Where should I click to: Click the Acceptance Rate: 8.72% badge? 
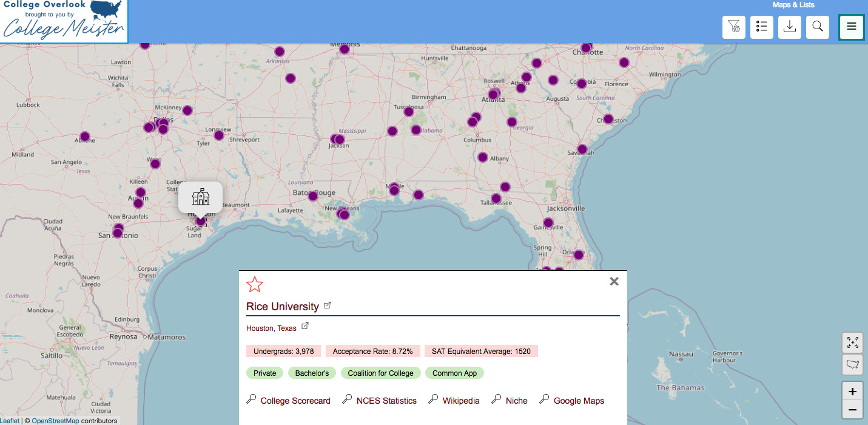(x=372, y=351)
